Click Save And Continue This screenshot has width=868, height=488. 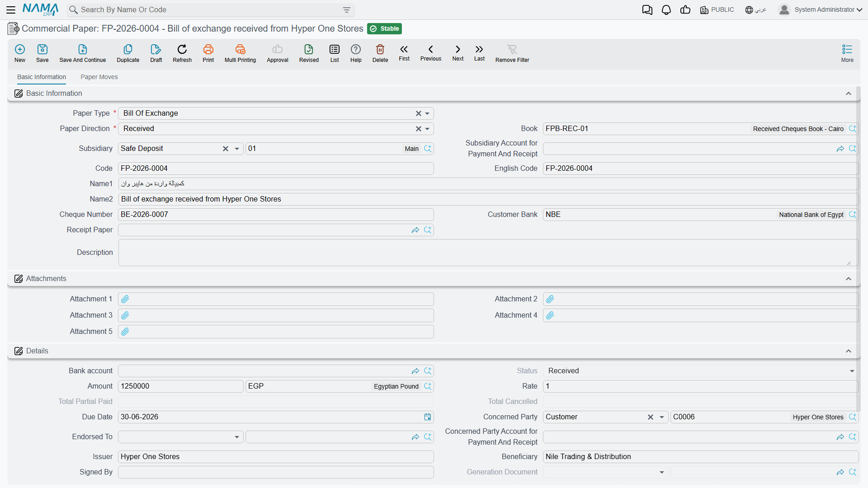(83, 53)
